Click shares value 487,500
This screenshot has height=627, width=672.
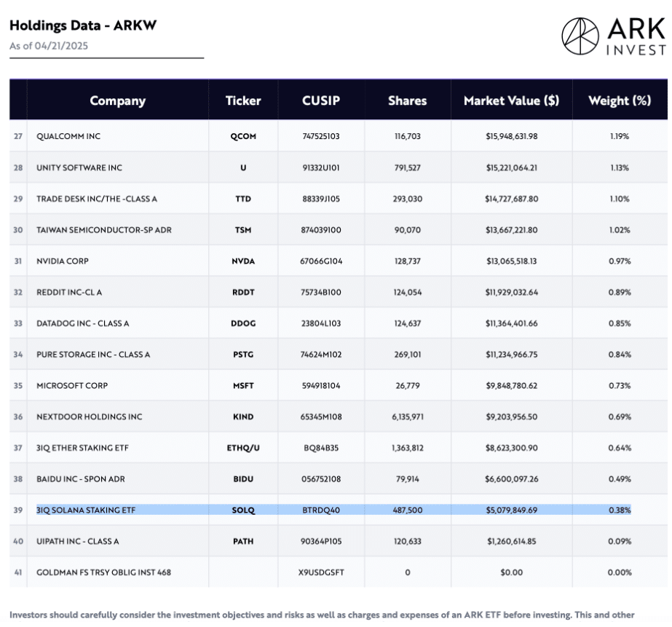[407, 510]
